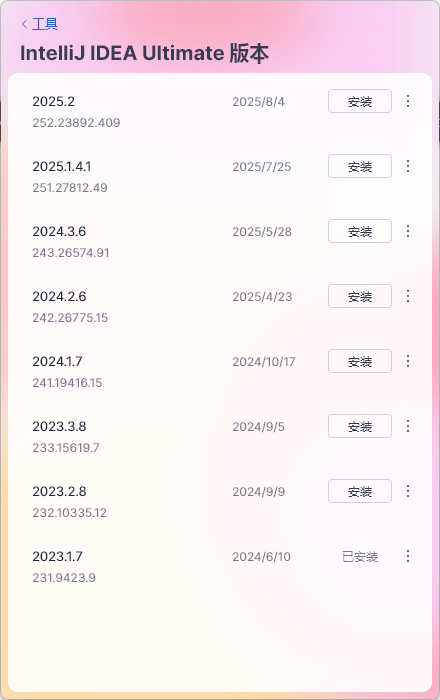Open three-dot menu for version 2024.3.6
440x700 pixels.
tap(407, 231)
